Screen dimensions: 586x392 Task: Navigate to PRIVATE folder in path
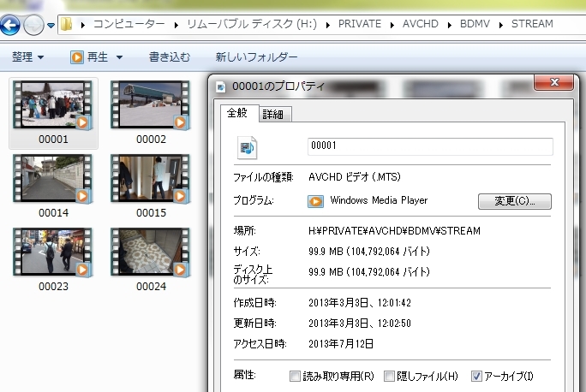pos(360,24)
